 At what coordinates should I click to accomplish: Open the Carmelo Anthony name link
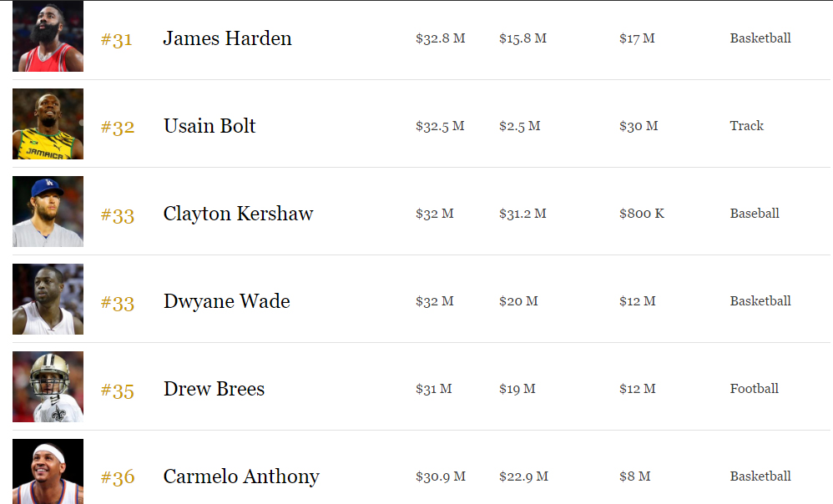(241, 476)
